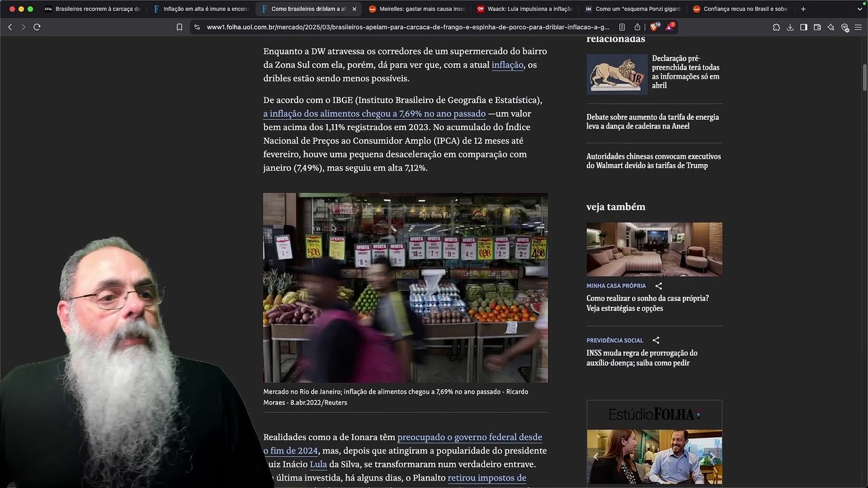The width and height of the screenshot is (868, 488).
Task: Open 'a inflação dos alimentos chegou a 7,69%' link
Action: tap(374, 114)
